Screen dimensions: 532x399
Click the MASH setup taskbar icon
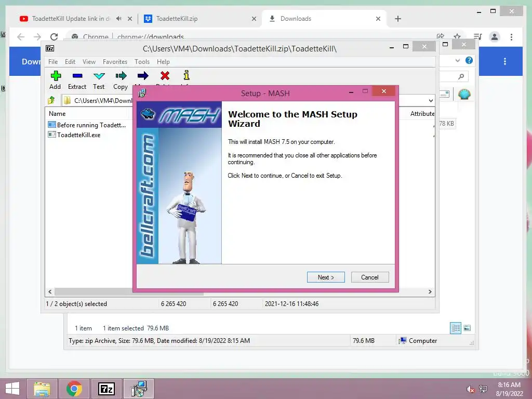(x=139, y=389)
